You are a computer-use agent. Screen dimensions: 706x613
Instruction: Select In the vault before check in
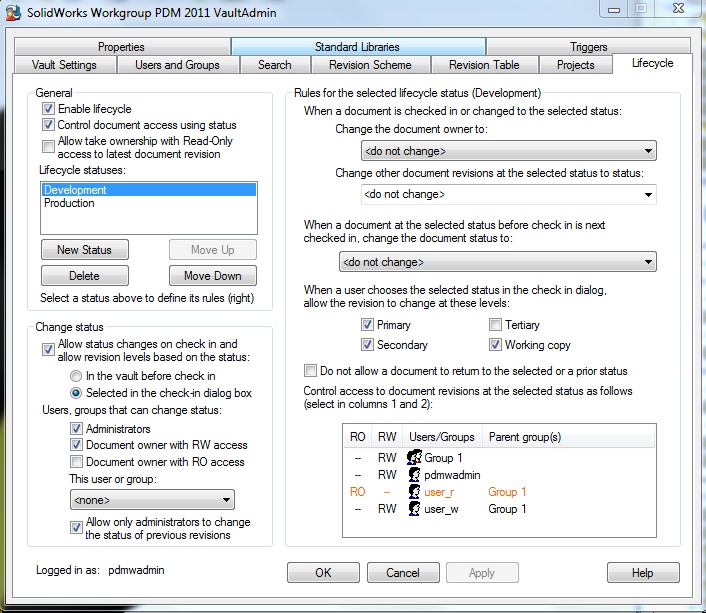[x=76, y=376]
